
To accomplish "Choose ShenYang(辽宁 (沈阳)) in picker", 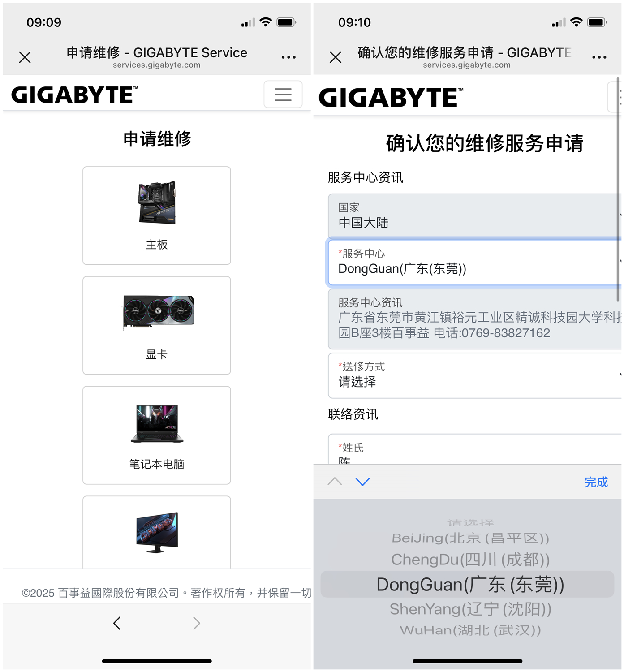I will tap(470, 609).
